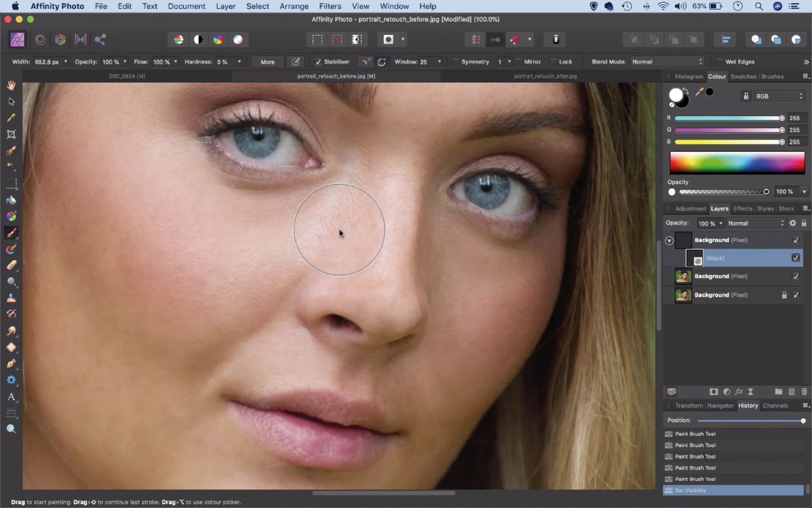Collapse the top Background layer's children
The height and width of the screenshot is (508, 812).
click(x=669, y=240)
